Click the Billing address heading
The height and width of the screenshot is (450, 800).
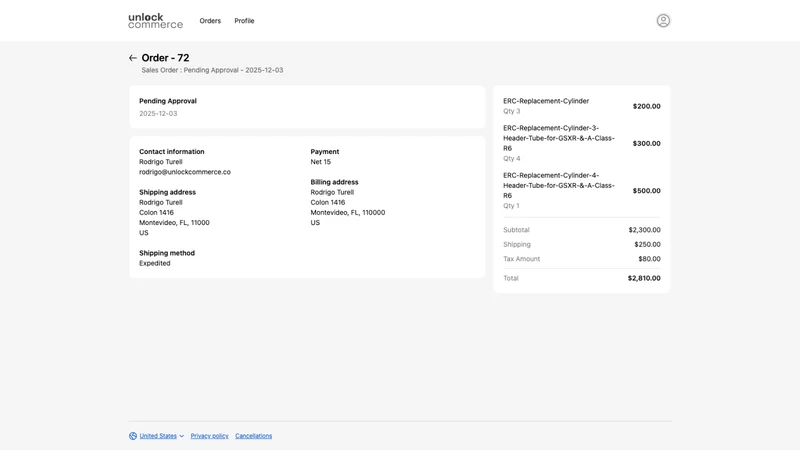coord(334,182)
